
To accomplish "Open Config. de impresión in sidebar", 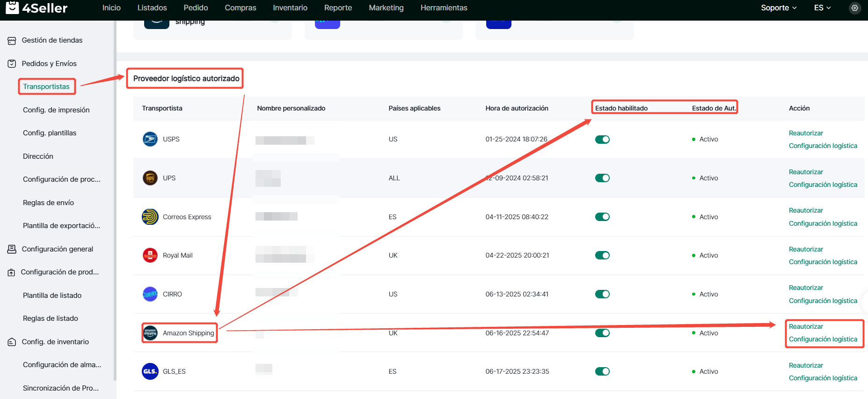I will click(56, 110).
